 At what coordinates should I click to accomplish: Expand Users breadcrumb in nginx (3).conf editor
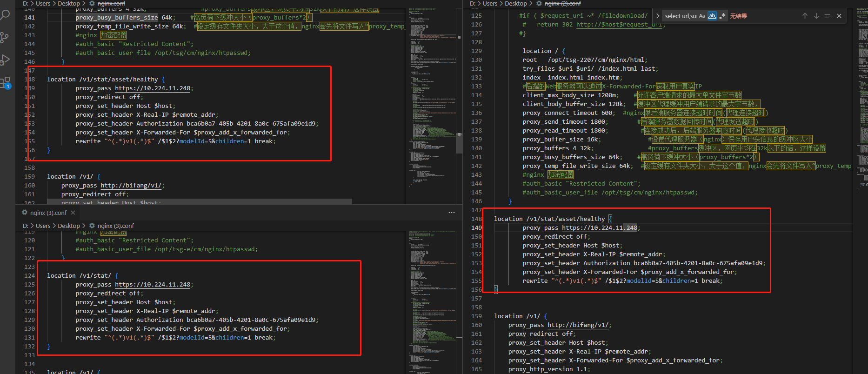(x=43, y=226)
